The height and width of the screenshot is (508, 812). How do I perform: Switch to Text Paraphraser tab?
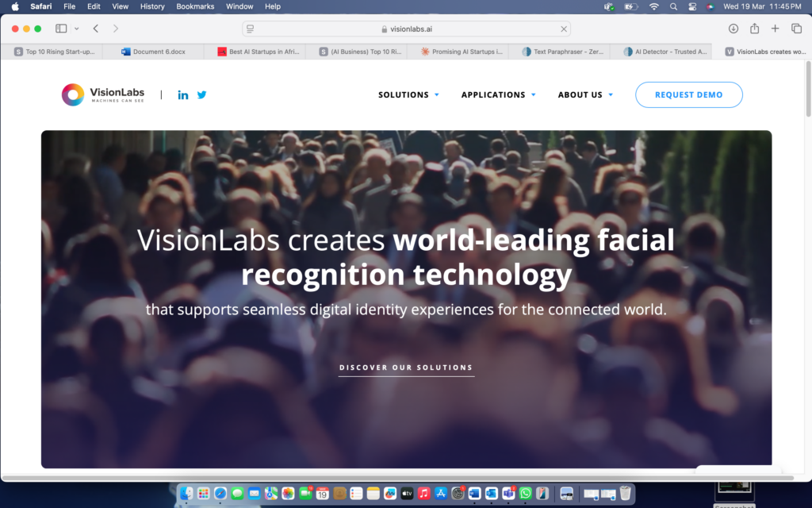(x=559, y=52)
